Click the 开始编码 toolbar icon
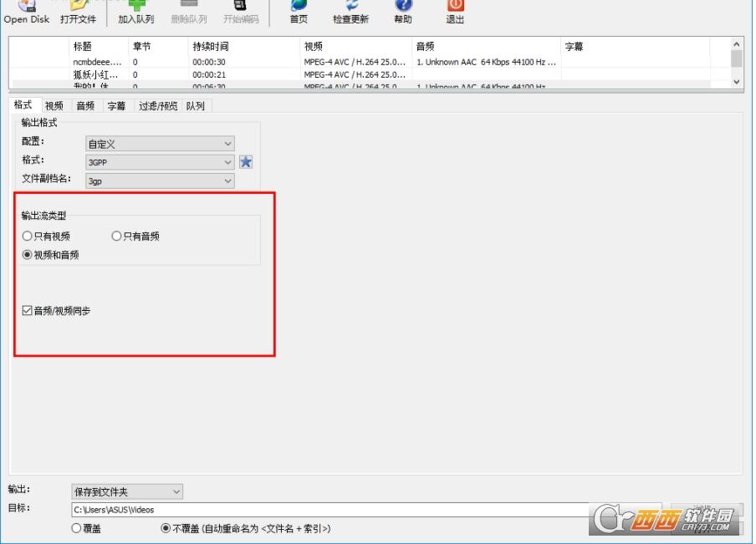 click(241, 5)
